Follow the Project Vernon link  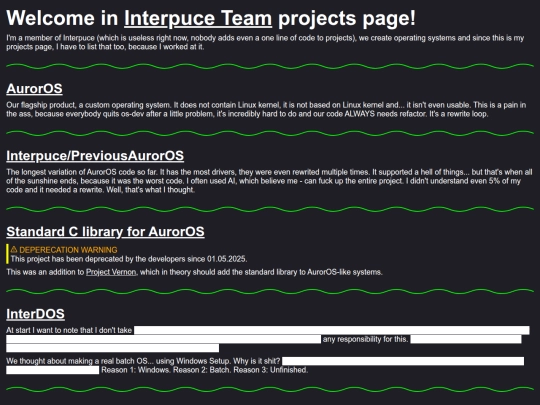111,272
